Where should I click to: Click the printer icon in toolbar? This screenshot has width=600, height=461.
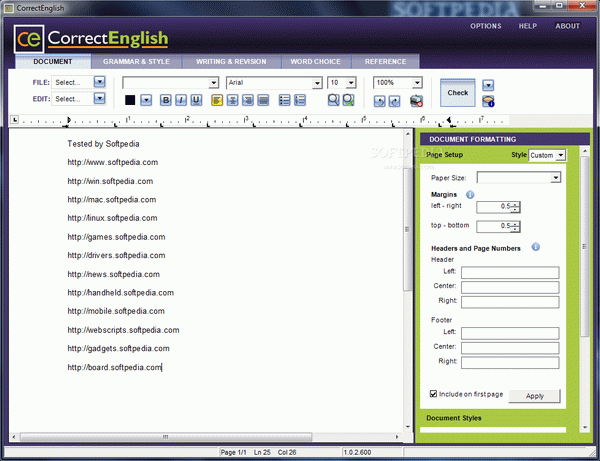click(x=416, y=101)
